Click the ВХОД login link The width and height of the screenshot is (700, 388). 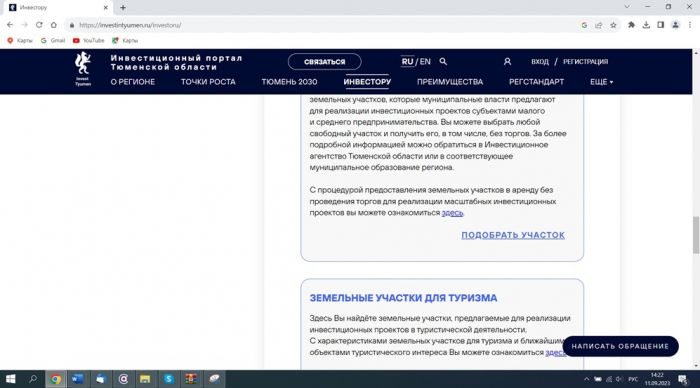(x=540, y=62)
